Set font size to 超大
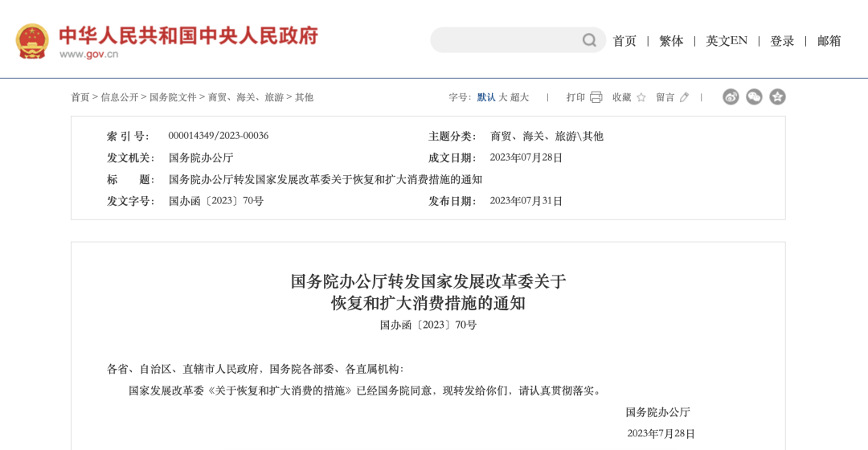The image size is (868, 450). (x=519, y=97)
